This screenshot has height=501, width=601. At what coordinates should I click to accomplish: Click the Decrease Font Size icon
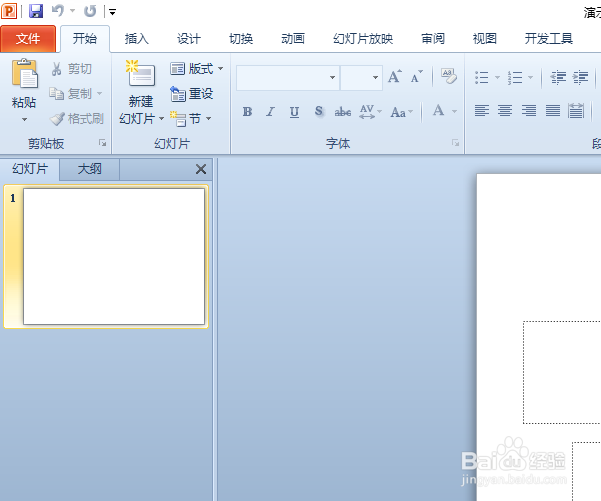point(417,77)
